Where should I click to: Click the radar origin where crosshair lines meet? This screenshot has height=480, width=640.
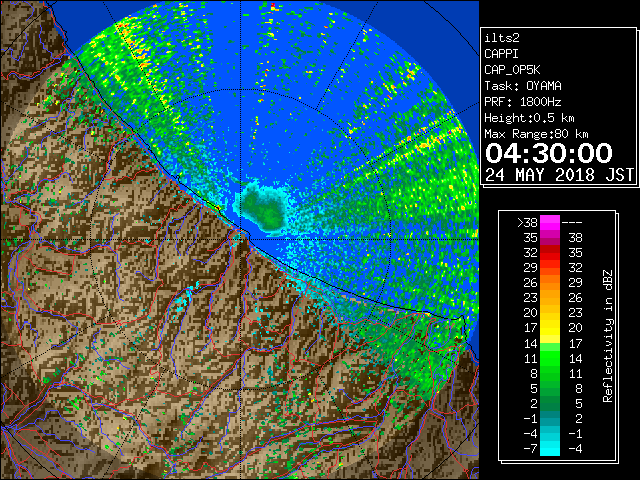tap(241, 239)
